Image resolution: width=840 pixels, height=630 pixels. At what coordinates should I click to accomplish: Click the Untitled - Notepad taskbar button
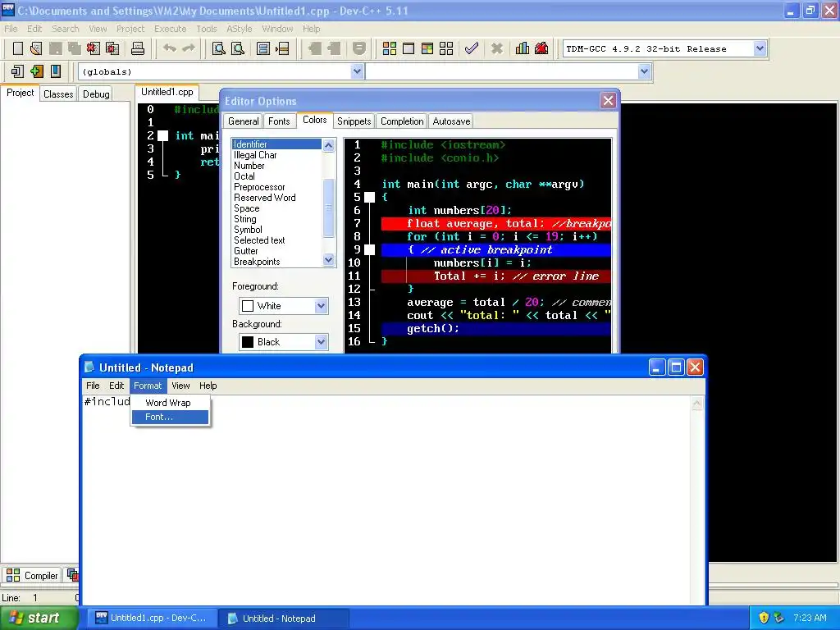click(284, 619)
